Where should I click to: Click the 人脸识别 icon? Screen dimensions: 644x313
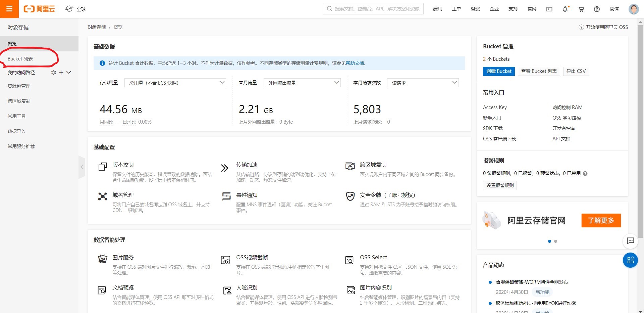point(227,290)
